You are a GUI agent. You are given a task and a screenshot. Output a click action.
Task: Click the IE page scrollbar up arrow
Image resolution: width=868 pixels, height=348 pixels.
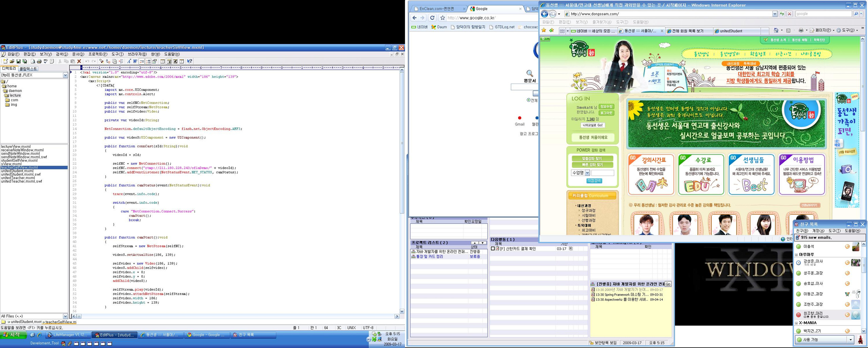pos(863,39)
